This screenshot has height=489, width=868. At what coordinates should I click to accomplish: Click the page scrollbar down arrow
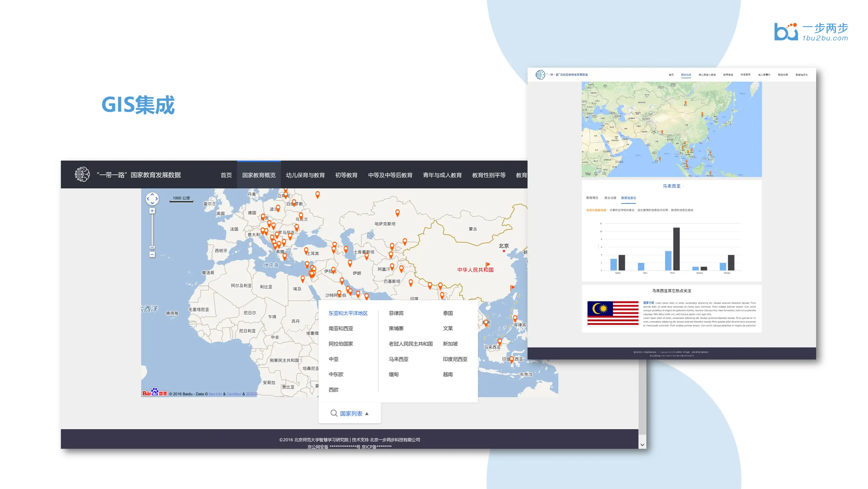[x=642, y=445]
